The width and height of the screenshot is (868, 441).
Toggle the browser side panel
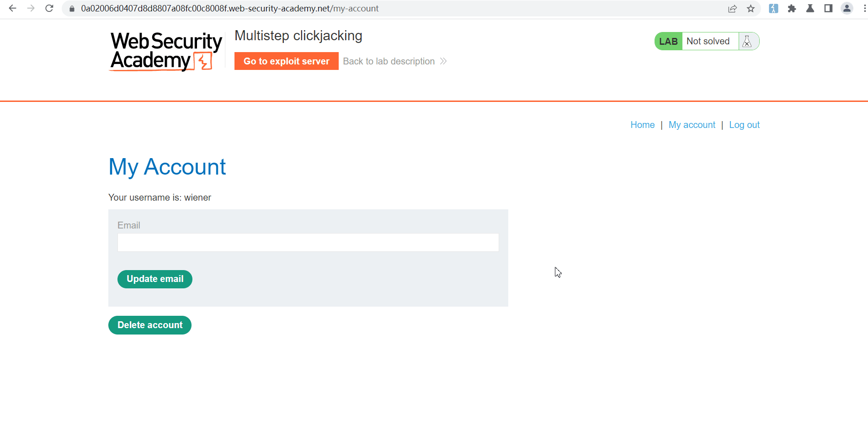pos(828,8)
